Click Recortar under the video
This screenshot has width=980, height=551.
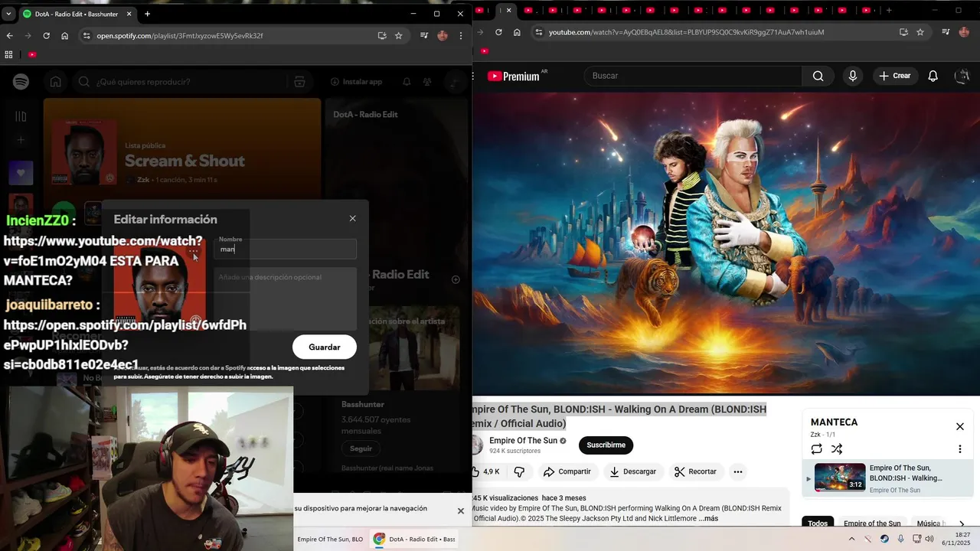coord(695,471)
